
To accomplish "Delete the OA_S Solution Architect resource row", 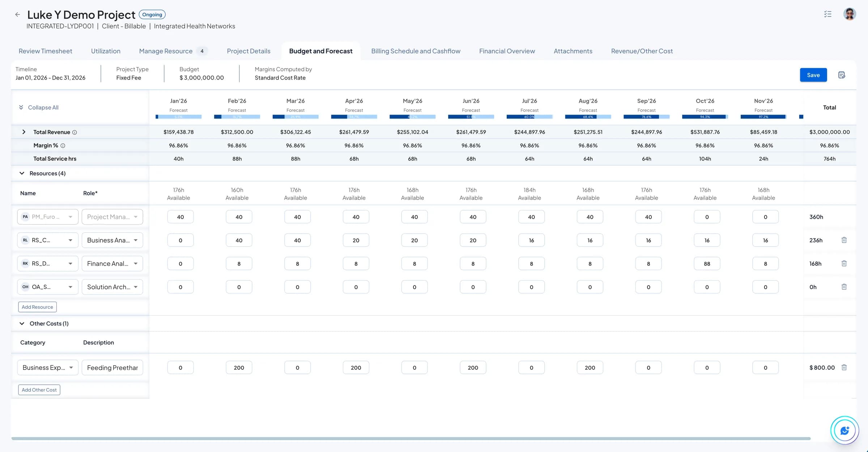I will pyautogui.click(x=844, y=286).
